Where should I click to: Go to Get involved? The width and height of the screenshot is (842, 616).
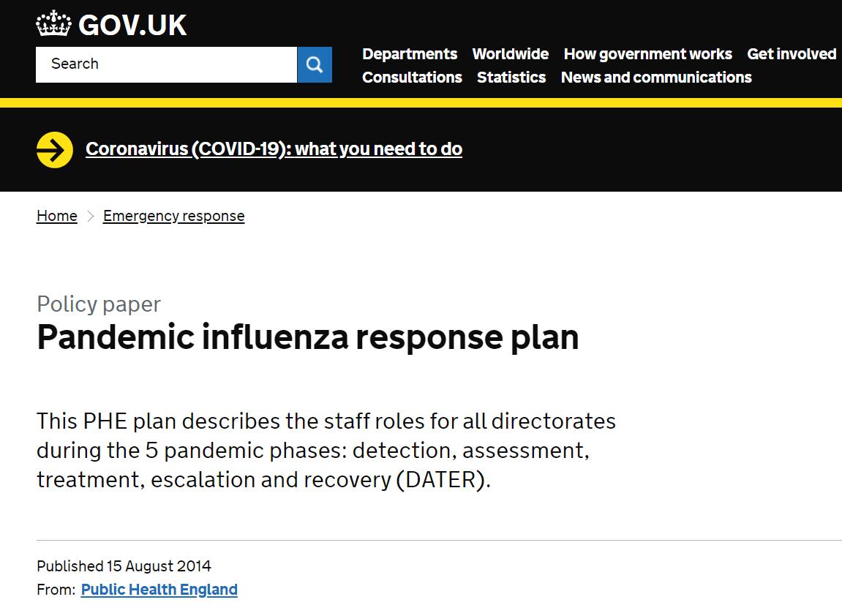coord(792,54)
